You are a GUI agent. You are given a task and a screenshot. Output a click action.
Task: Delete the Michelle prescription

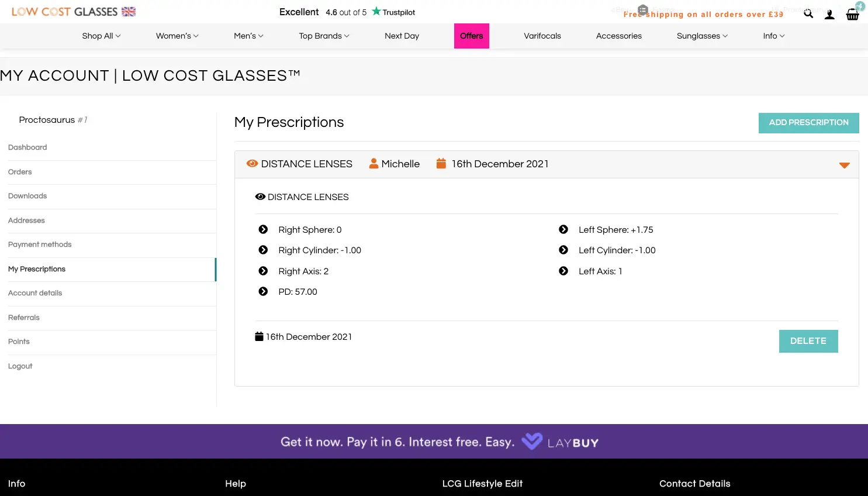pyautogui.click(x=808, y=341)
